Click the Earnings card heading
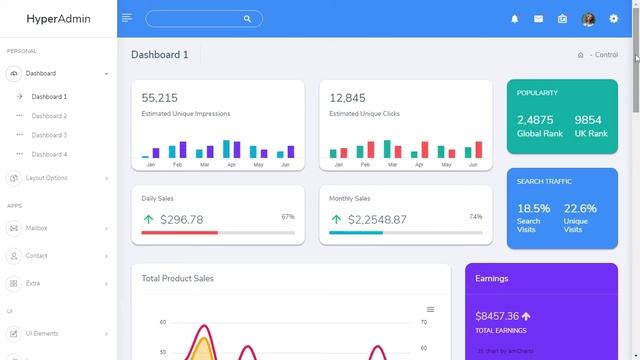Viewport: 640px width, 360px height. (x=492, y=278)
